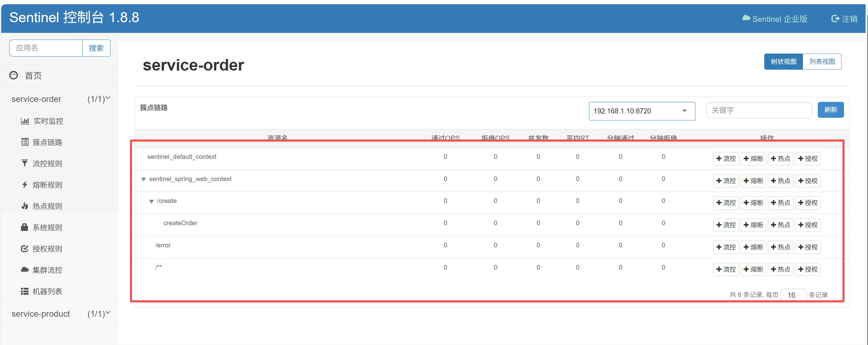
Task: Click the circuit breaker lightning bolt icon
Action: (25, 185)
